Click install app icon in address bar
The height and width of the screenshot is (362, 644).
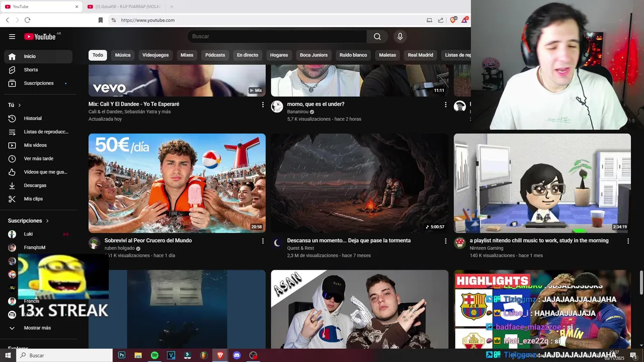point(429,20)
